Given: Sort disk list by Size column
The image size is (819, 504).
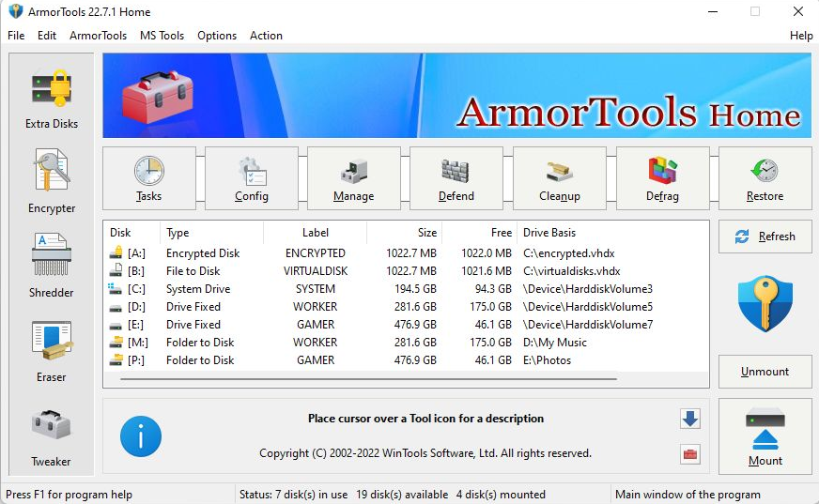Looking at the screenshot, I should (x=404, y=233).
